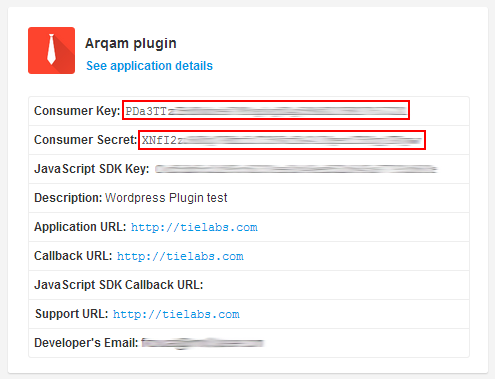Open the Support URL tielabs.com link
495x379 pixels.
tap(176, 314)
